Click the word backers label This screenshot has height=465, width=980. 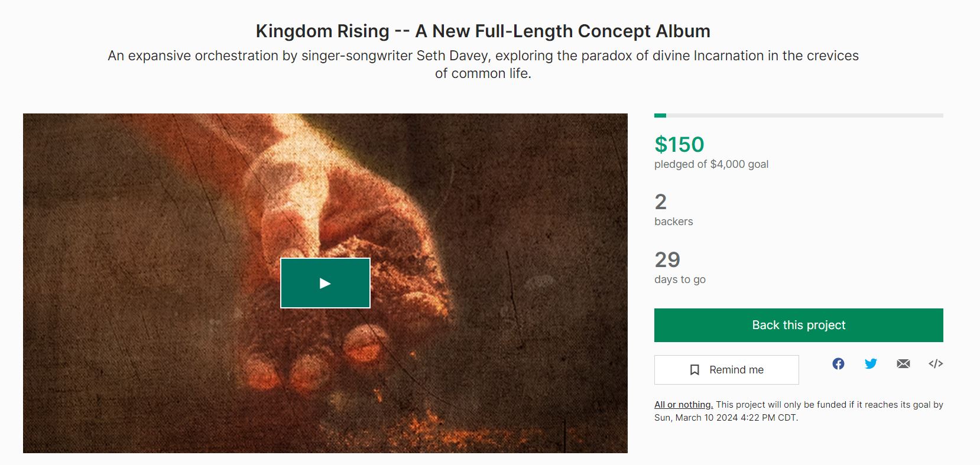[x=673, y=222]
